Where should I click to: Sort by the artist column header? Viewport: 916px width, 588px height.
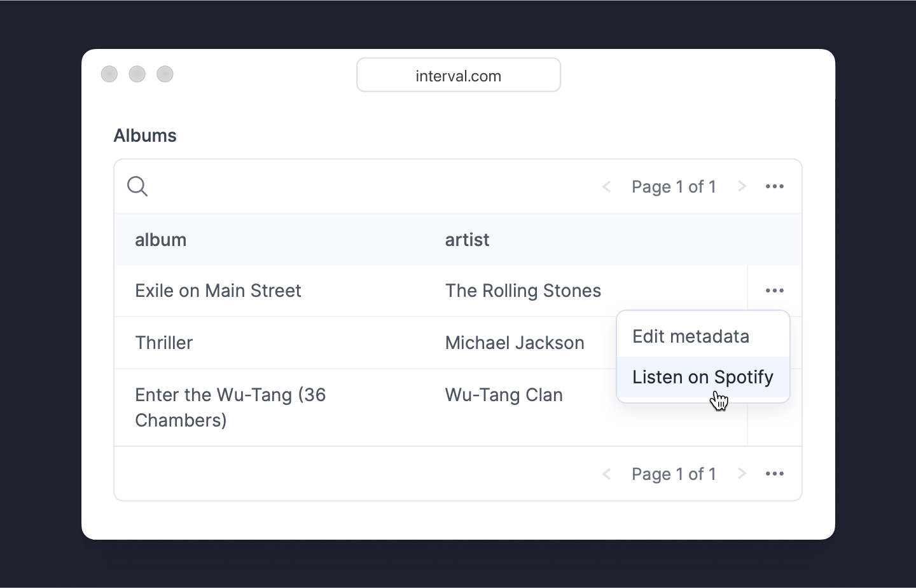[467, 240]
